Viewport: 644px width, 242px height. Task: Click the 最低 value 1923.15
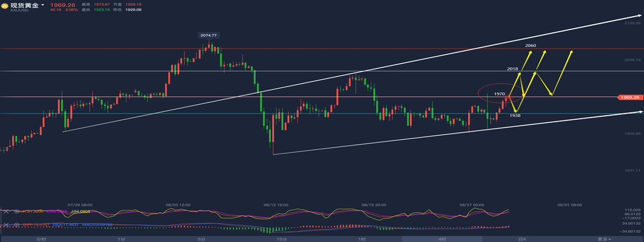[102, 10]
